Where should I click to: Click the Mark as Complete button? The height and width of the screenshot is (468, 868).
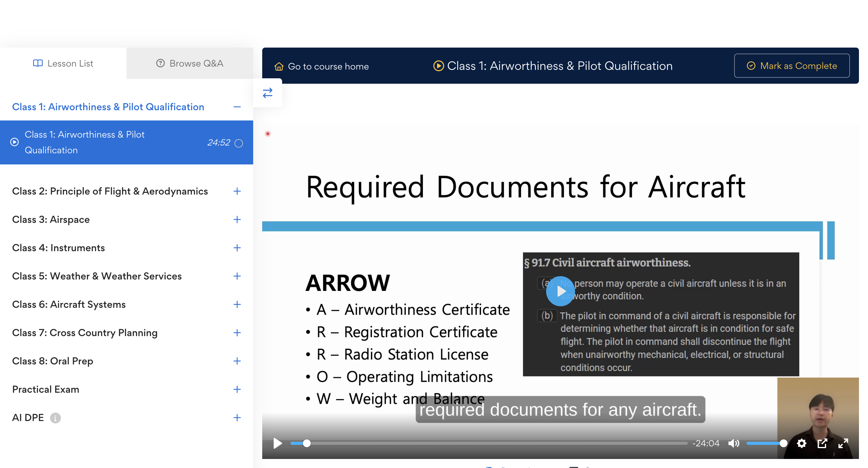(791, 66)
